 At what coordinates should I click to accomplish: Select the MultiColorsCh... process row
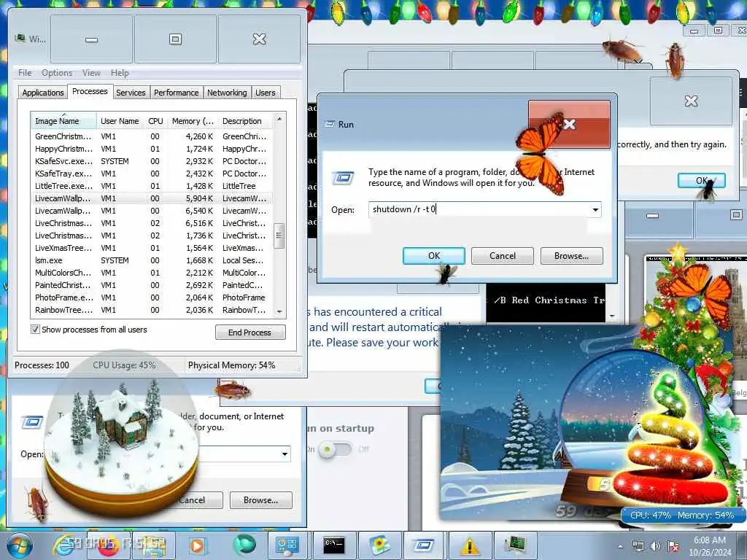coord(152,273)
